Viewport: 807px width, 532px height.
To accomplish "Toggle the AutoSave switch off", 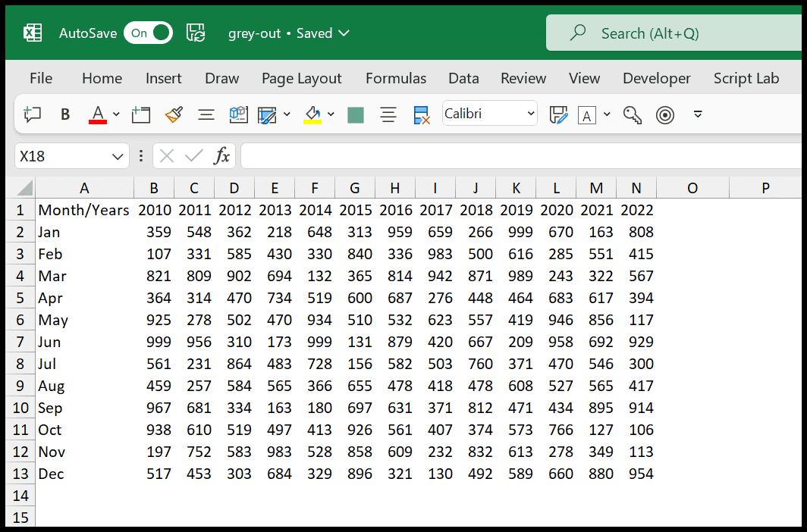I will [148, 33].
